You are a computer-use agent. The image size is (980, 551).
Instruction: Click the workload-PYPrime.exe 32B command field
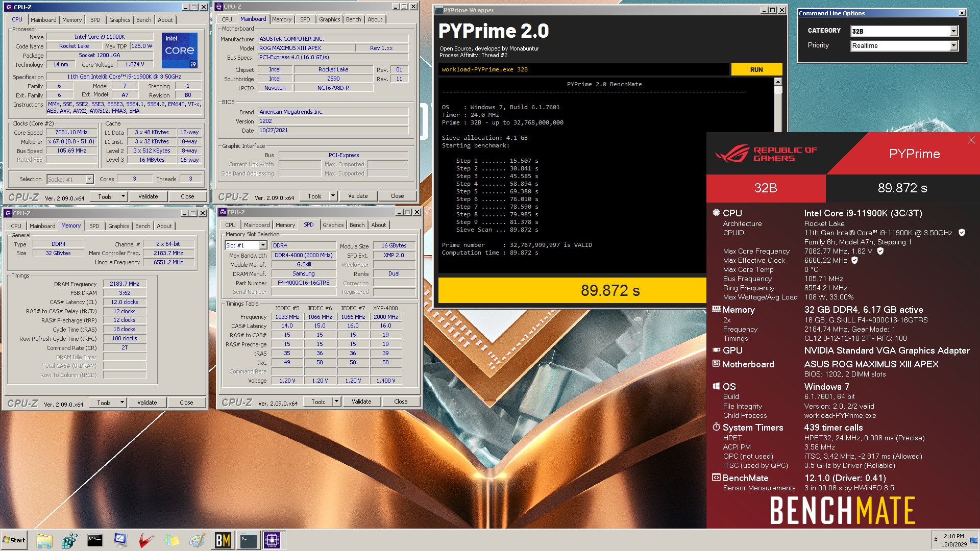(584, 69)
